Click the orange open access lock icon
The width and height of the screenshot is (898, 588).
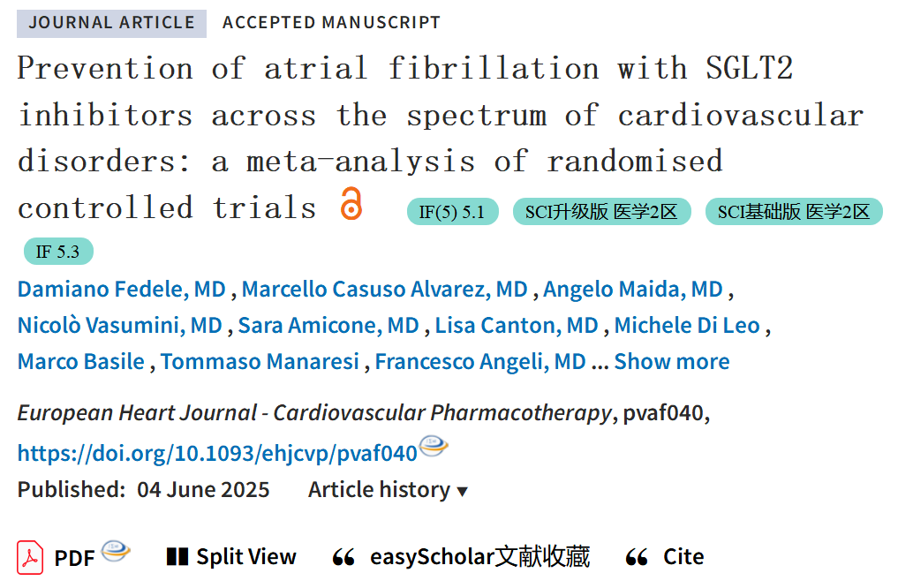point(351,203)
